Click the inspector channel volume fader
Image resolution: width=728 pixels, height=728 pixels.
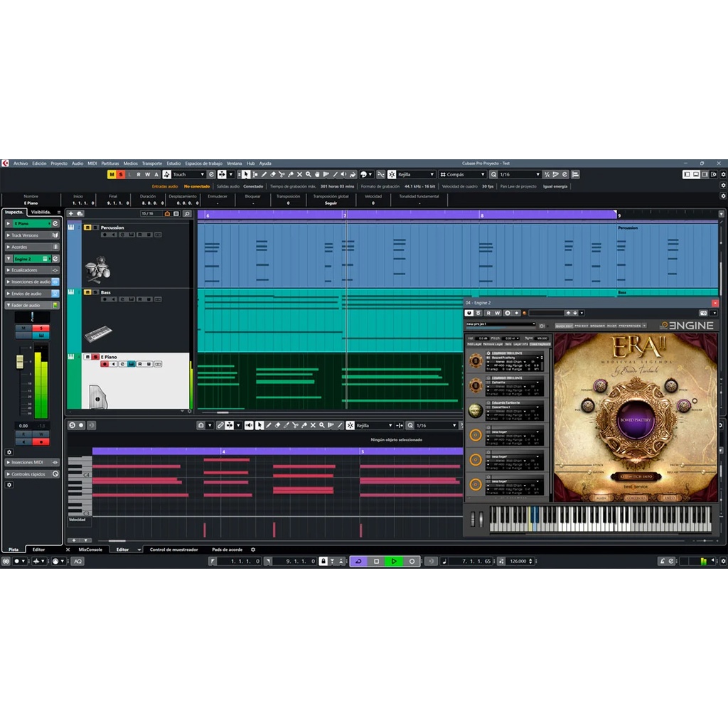[20, 361]
